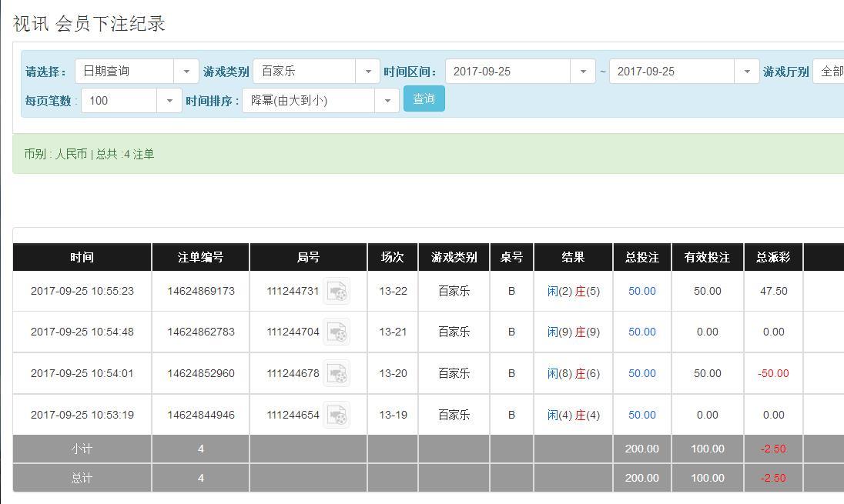
Task: Click the 总派彩 column header
Action: (773, 257)
